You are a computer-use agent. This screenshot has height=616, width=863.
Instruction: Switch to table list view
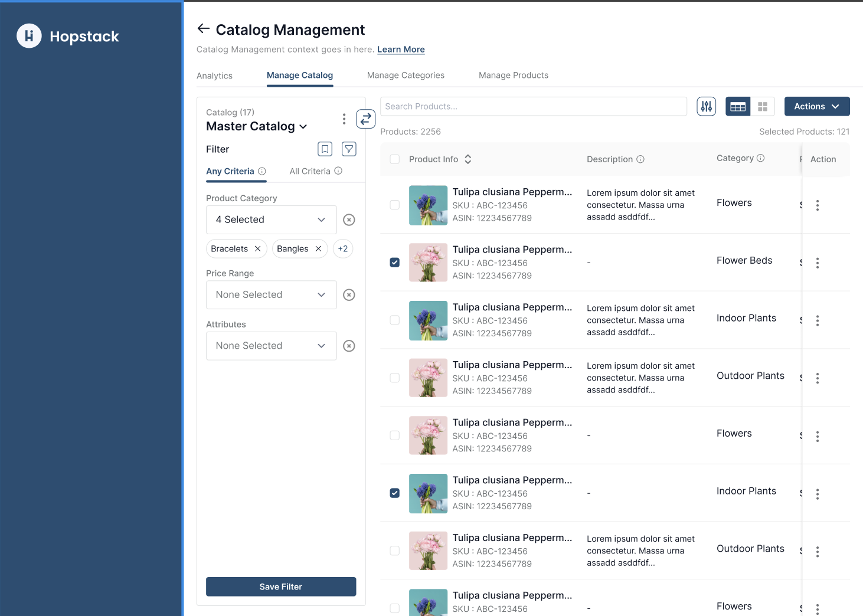point(738,107)
